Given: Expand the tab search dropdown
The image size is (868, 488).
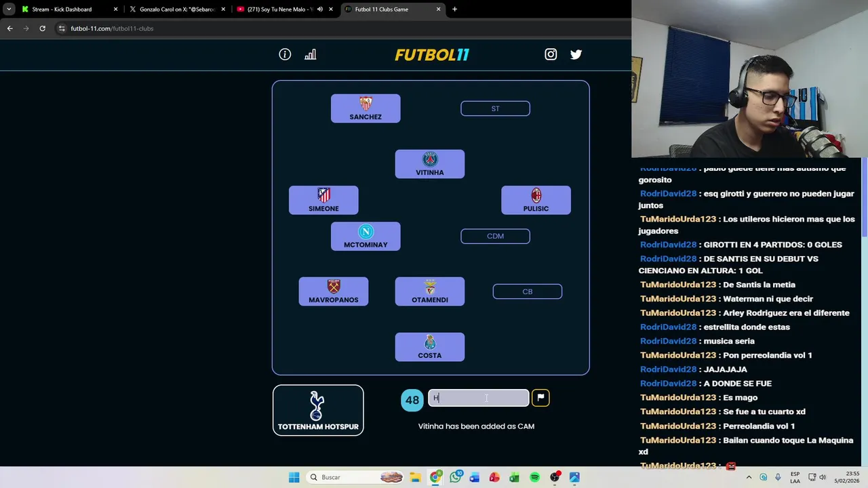Looking at the screenshot, I should click(9, 9).
